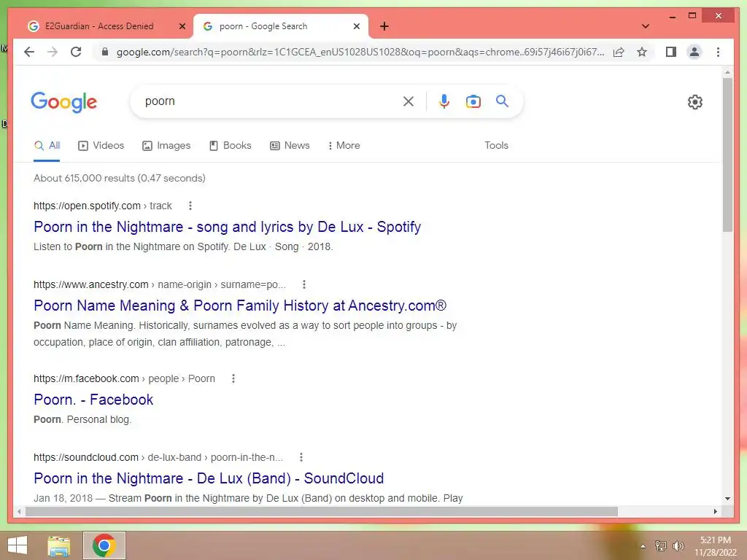
Task: Expand the More search filters
Action: click(x=344, y=145)
